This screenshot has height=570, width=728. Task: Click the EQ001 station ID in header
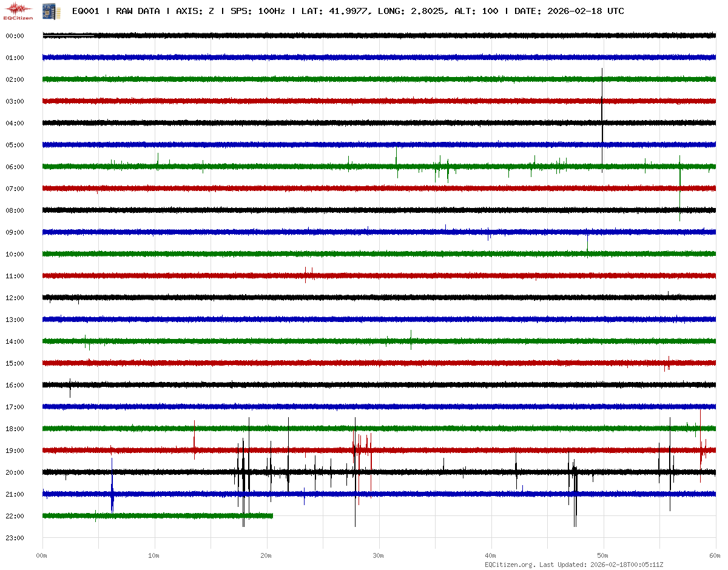coord(86,11)
